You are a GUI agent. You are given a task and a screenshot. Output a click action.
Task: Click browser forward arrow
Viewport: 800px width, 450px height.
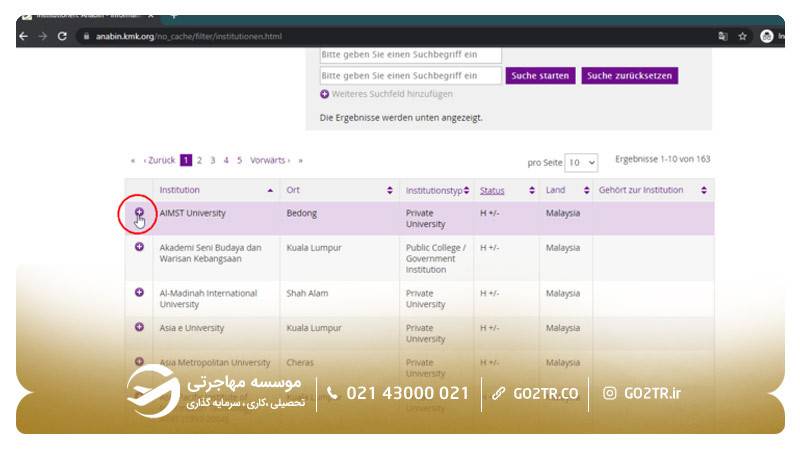[x=42, y=36]
